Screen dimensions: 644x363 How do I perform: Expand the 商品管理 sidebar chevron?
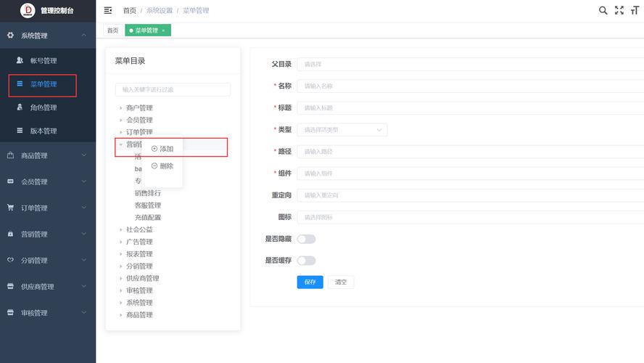click(84, 155)
